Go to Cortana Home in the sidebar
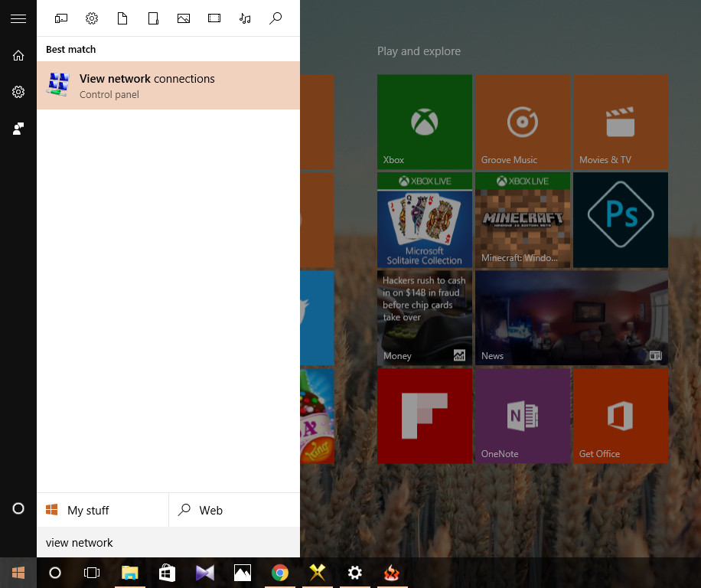Image resolution: width=701 pixels, height=588 pixels. point(18,55)
